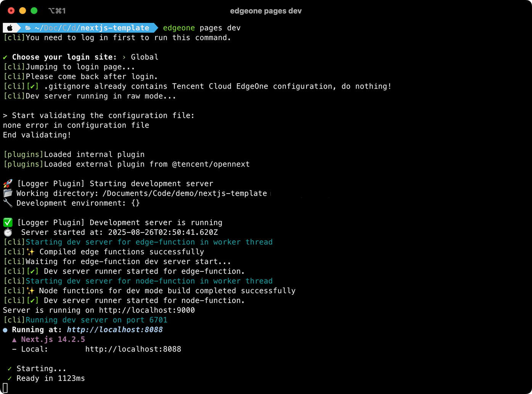This screenshot has width=532, height=394.
Task: Click the [✔] mark before .gitignore message
Action: click(32, 86)
